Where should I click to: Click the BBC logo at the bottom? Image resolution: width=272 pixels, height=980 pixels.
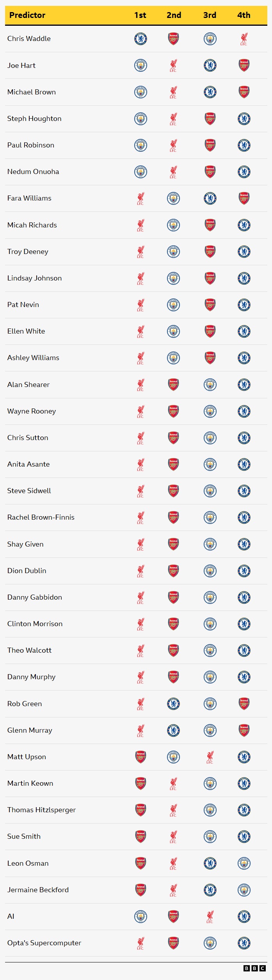[254, 968]
